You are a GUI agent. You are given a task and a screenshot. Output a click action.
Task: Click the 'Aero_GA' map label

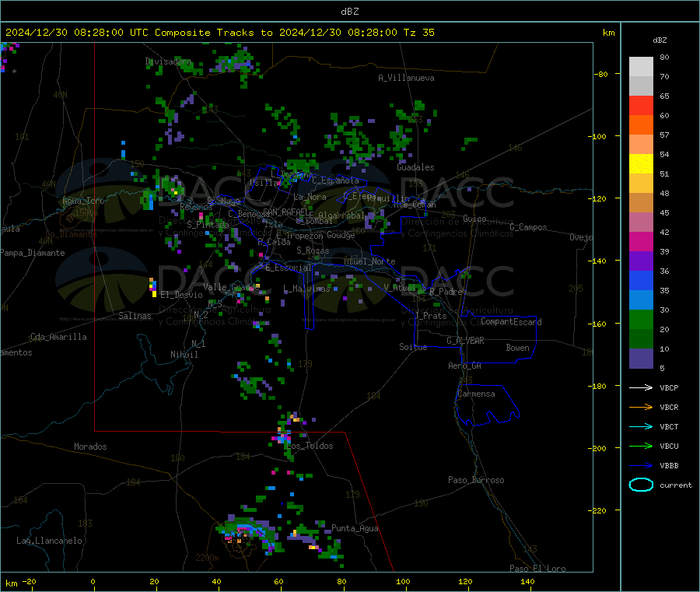point(465,366)
